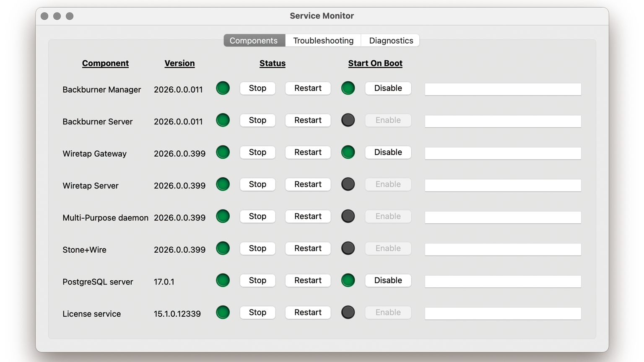The image size is (644, 362).
Task: Click PostgreSQL server message field
Action: click(x=503, y=282)
